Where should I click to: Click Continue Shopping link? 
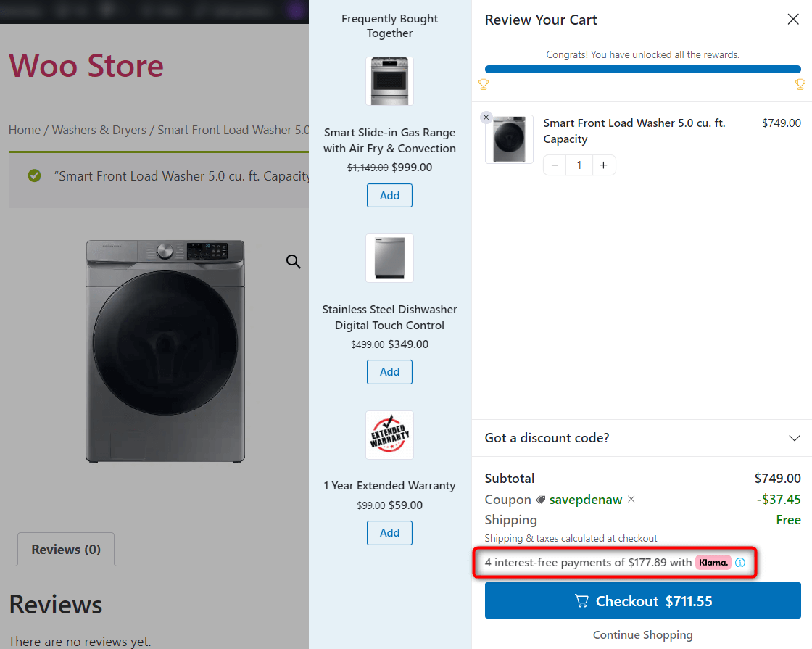point(642,635)
